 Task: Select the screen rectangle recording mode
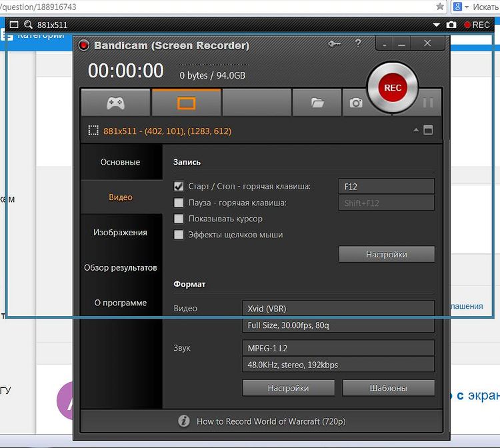186,103
